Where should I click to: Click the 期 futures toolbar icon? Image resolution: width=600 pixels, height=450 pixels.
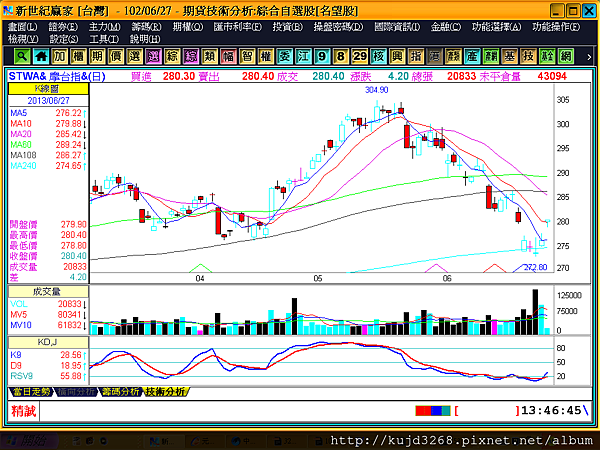pos(97,57)
